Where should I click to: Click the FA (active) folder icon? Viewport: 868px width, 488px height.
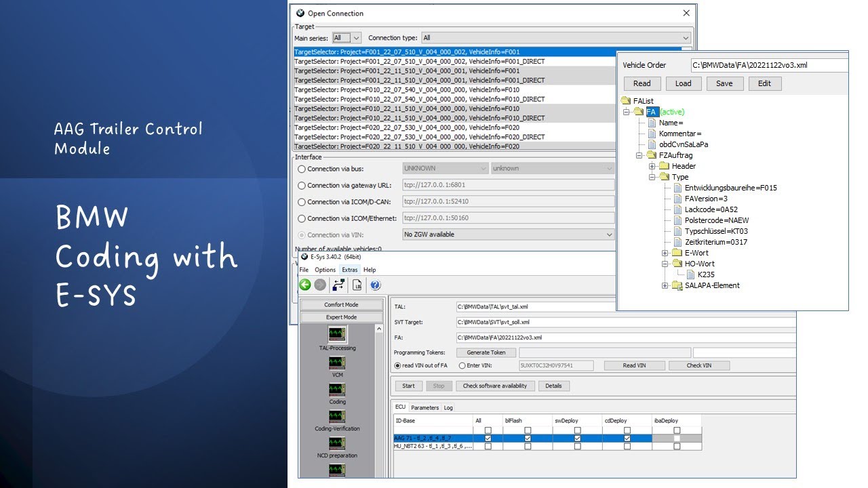tap(639, 112)
